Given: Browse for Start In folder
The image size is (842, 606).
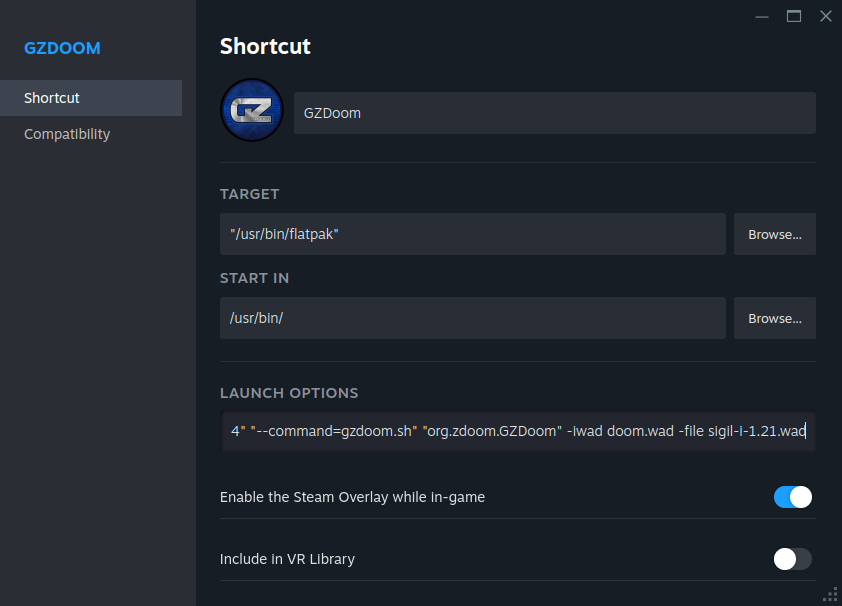Looking at the screenshot, I should (x=774, y=318).
